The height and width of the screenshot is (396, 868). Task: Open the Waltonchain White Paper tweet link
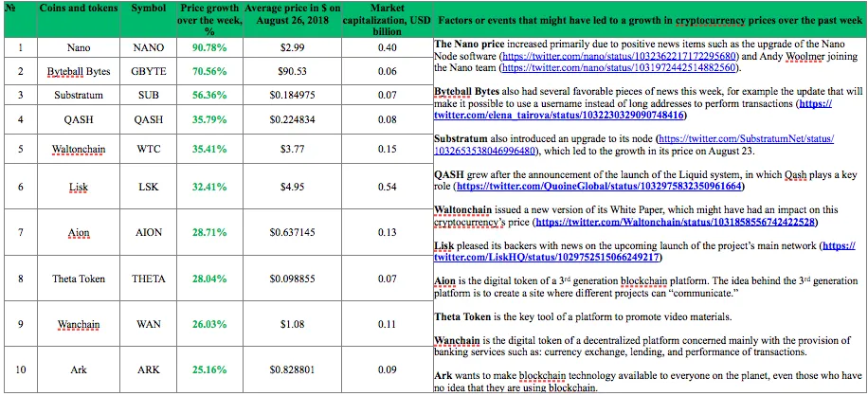click(x=677, y=223)
